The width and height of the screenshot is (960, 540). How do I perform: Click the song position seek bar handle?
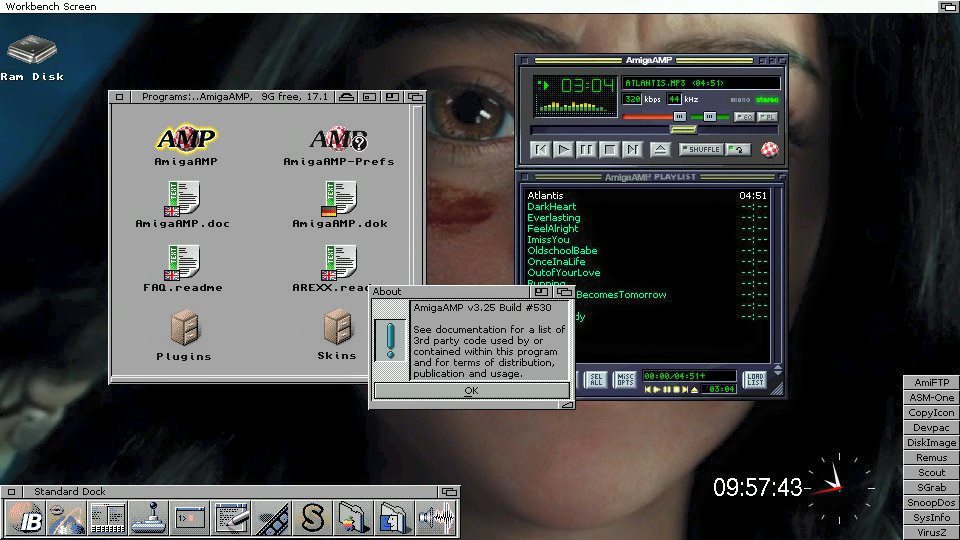tap(683, 130)
